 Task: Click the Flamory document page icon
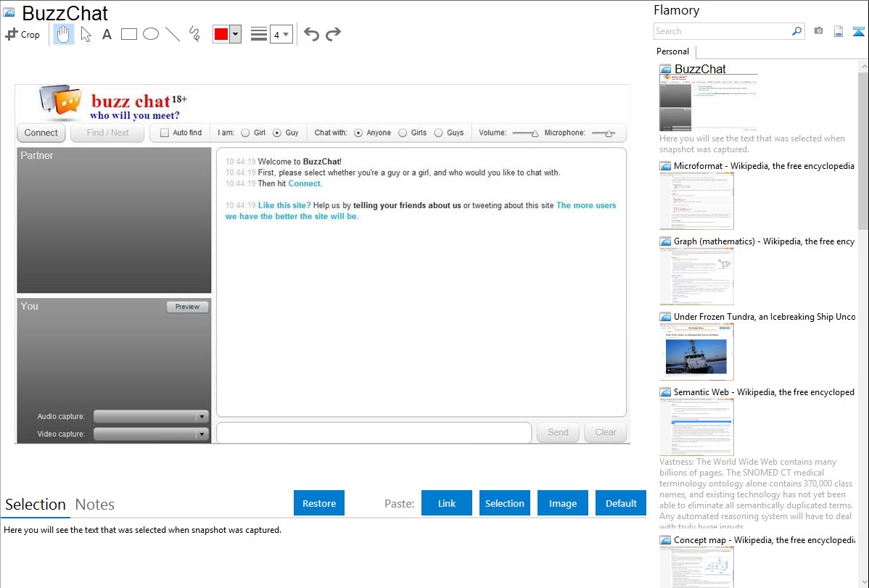[x=839, y=31]
